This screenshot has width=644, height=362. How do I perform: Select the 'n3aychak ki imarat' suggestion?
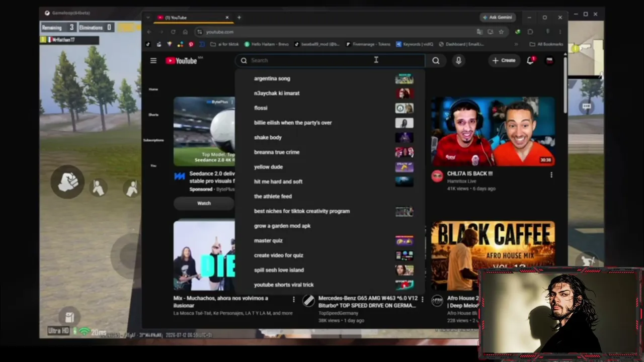tap(330, 94)
